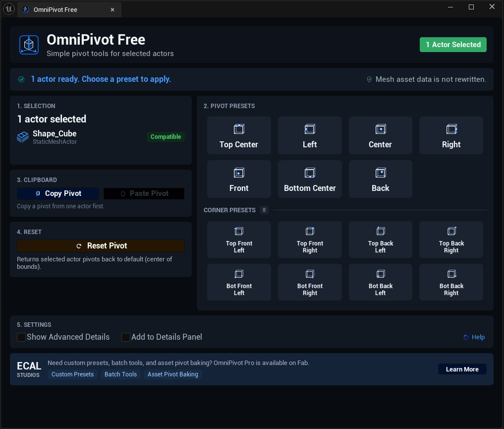This screenshot has width=504, height=429.
Task: Click the shield icon beside mesh asset note
Action: (x=369, y=79)
